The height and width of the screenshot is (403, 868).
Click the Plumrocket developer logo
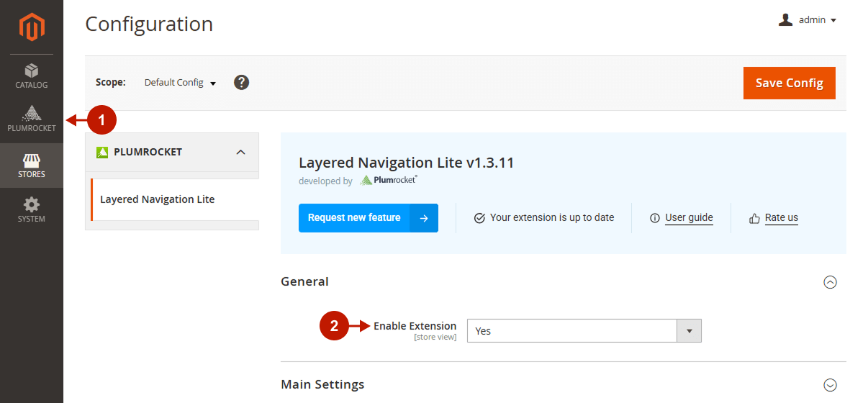[388, 180]
